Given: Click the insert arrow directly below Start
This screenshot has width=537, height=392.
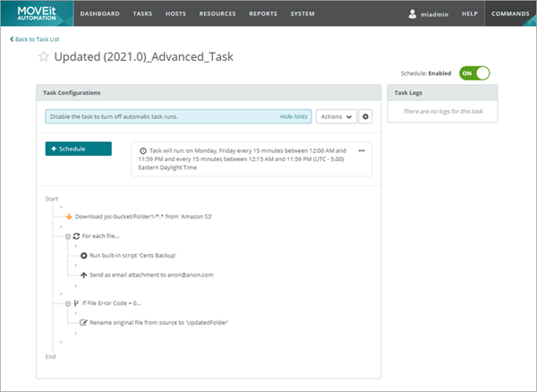Looking at the screenshot, I should pyautogui.click(x=61, y=207).
